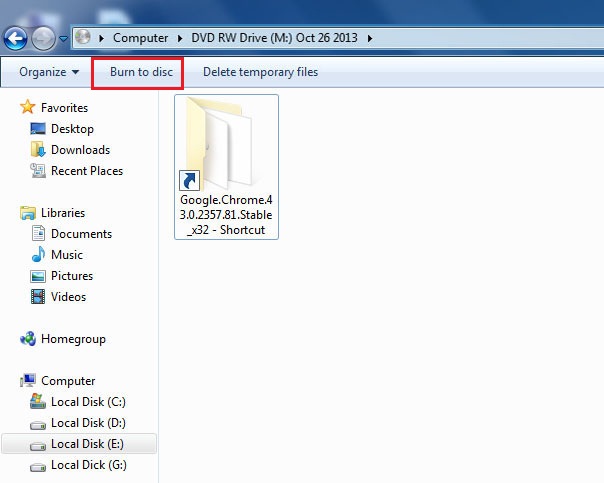This screenshot has width=604, height=483.
Task: Click the Local Disk (D:) drive icon
Action: [x=38, y=425]
